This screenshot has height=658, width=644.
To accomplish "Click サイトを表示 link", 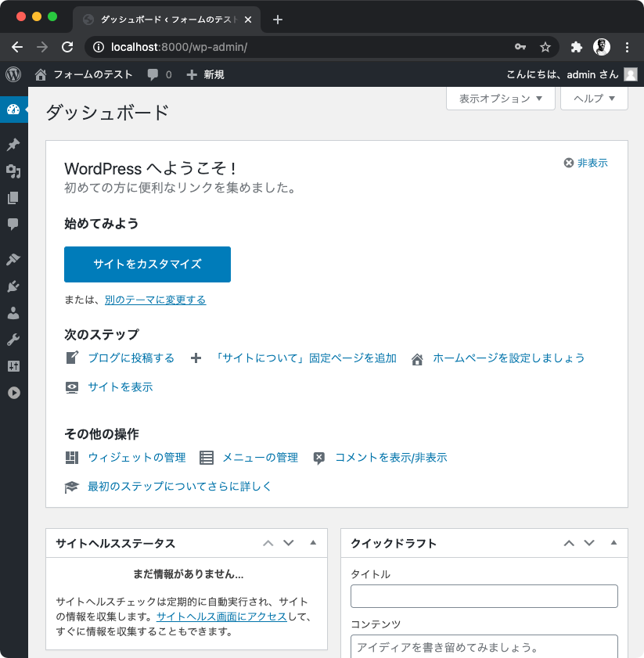I will tap(120, 387).
